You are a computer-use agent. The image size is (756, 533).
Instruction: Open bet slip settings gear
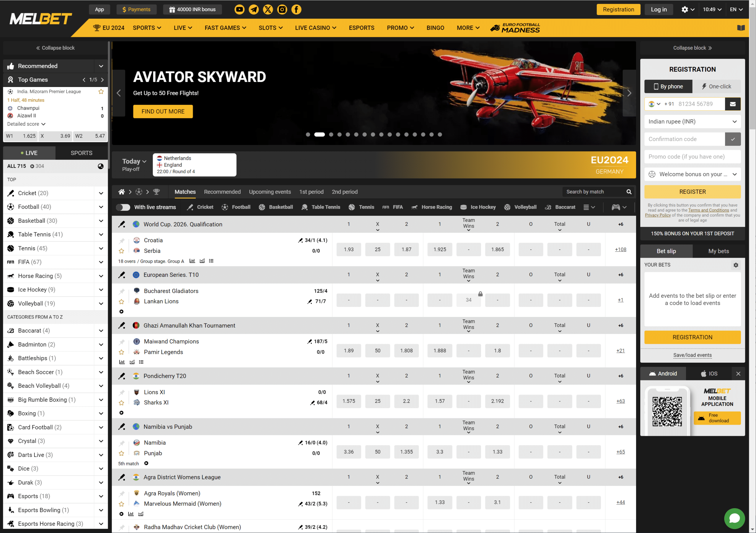(x=736, y=265)
